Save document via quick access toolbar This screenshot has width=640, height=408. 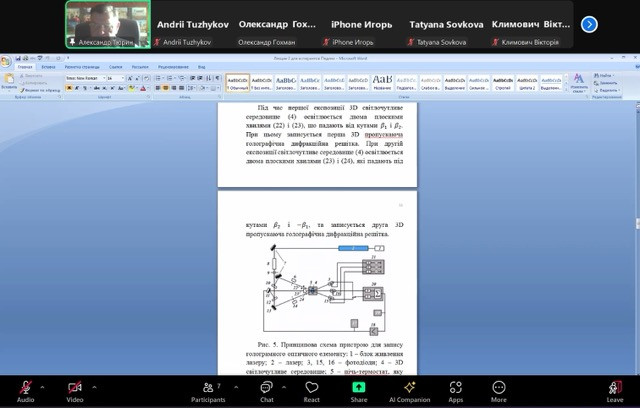18,58
